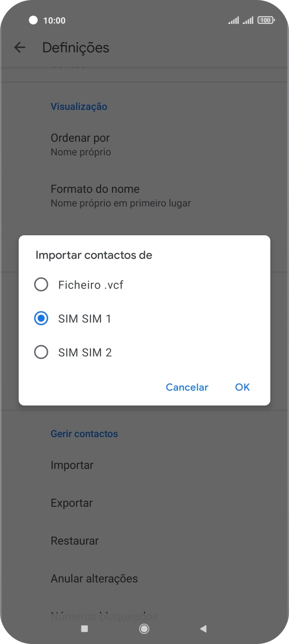The width and height of the screenshot is (289, 644).
Task: Tap the Recents square navigation icon
Action: tap(84, 628)
